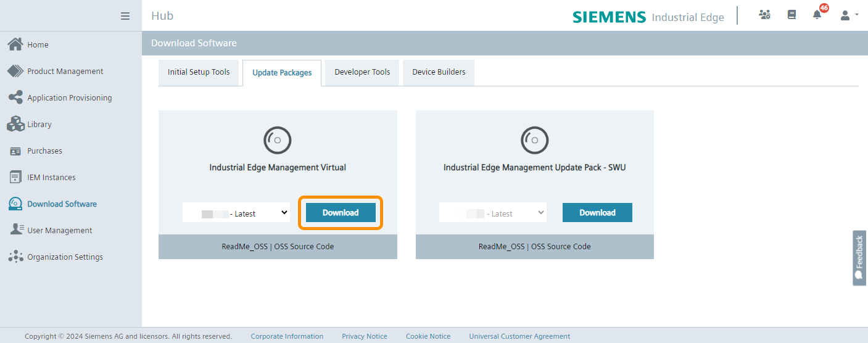Open OSS Source Code under Update Pack - SWU card
868x343 pixels.
561,246
